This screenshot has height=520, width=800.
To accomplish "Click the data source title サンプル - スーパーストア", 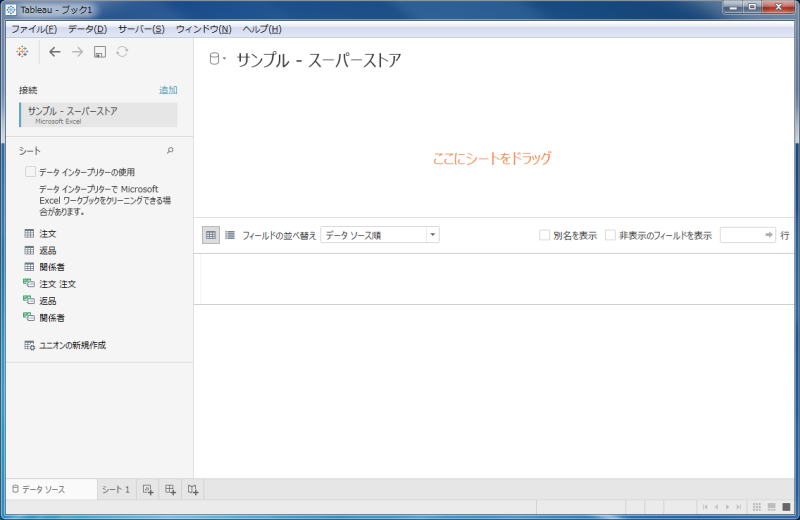I will coord(319,60).
